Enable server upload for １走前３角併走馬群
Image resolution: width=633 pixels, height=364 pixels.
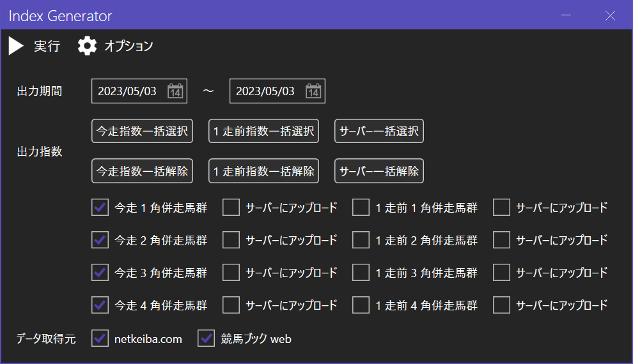[501, 273]
